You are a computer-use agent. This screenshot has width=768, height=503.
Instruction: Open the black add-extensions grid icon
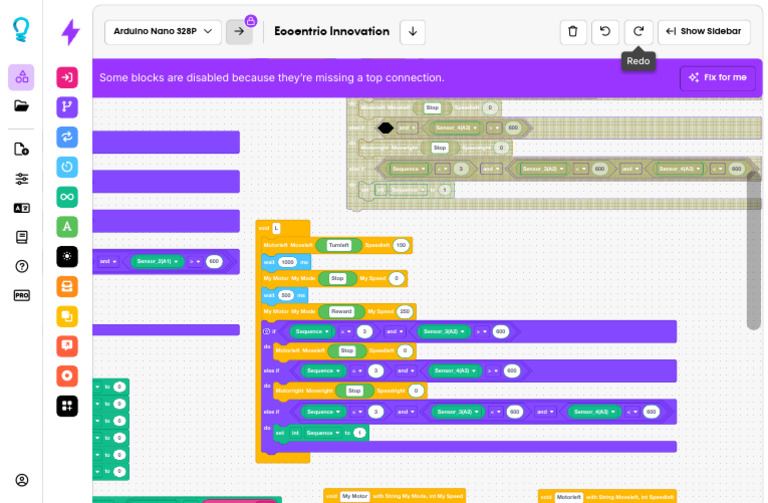[67, 406]
